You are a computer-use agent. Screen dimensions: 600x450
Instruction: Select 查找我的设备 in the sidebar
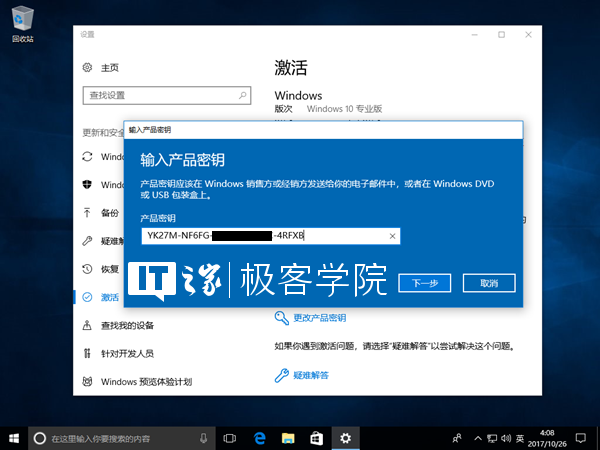pyautogui.click(x=127, y=325)
